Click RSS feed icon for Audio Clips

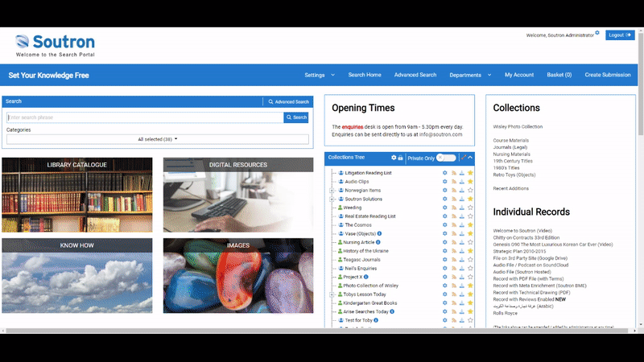(x=454, y=182)
